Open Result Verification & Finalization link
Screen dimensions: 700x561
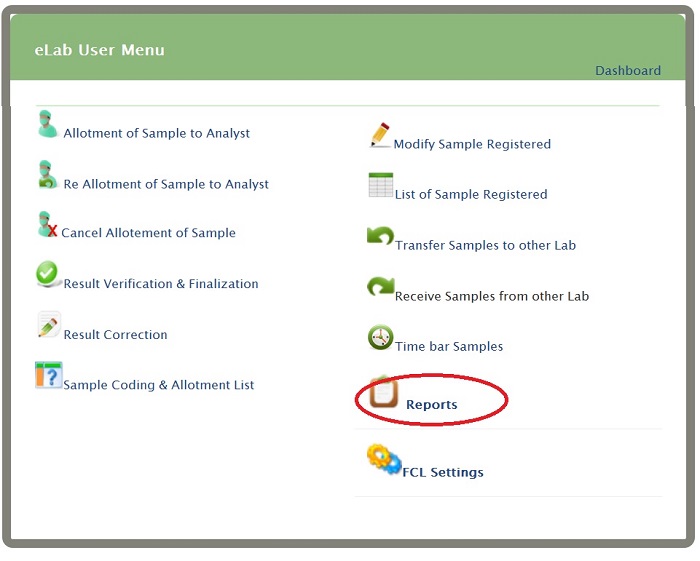click(161, 284)
